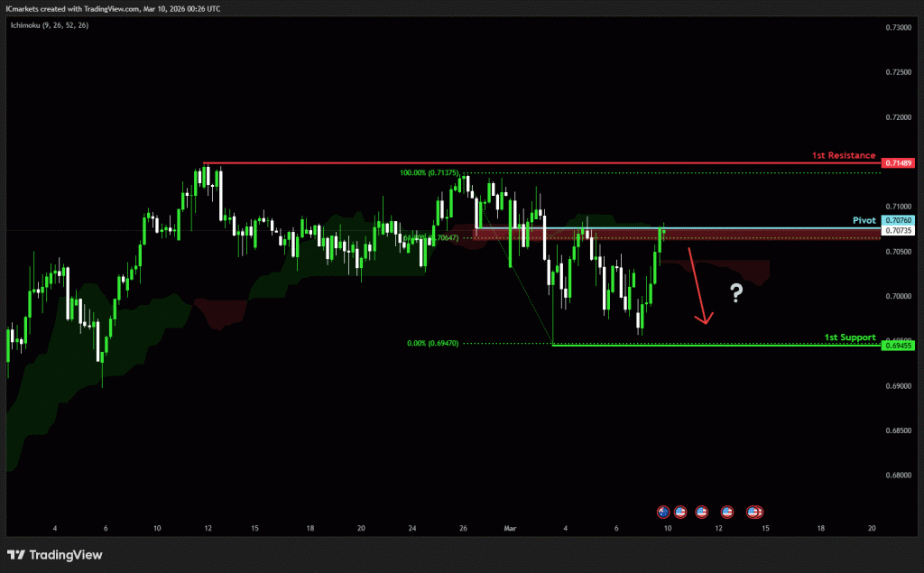The height and width of the screenshot is (573, 924).
Task: Click the 0.73000 price axis label
Action: pyautogui.click(x=898, y=28)
